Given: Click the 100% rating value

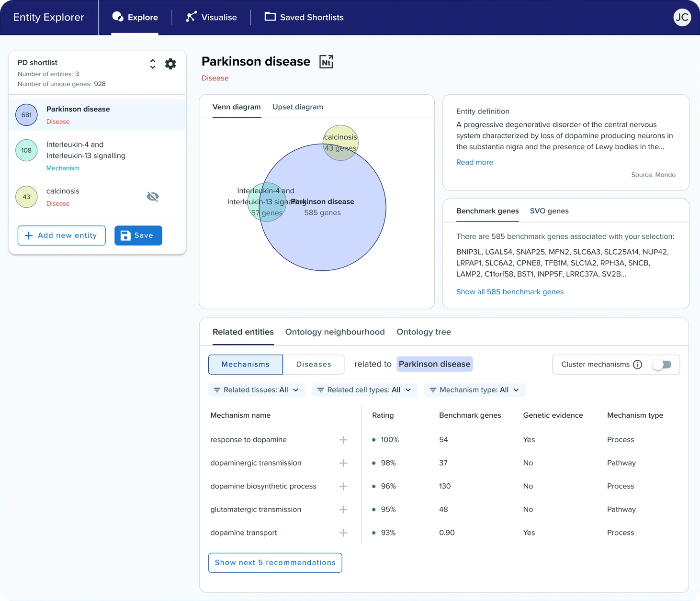Looking at the screenshot, I should (x=390, y=440).
